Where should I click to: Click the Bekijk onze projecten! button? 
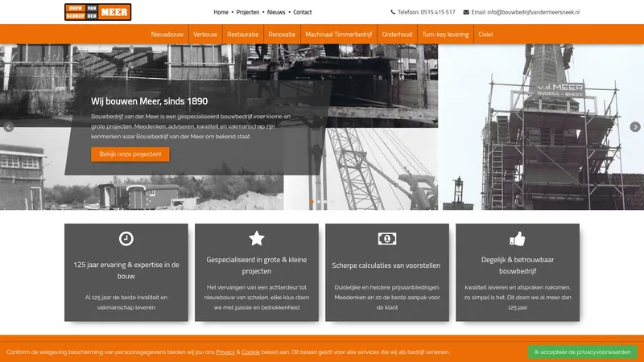[130, 154]
